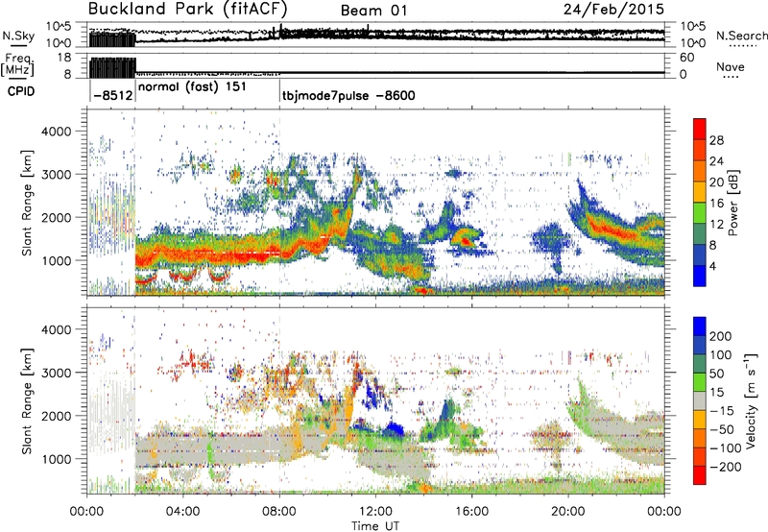Click the 'Freq. [MHz]' axis label
This screenshot has height=532, width=768.
[x=17, y=65]
